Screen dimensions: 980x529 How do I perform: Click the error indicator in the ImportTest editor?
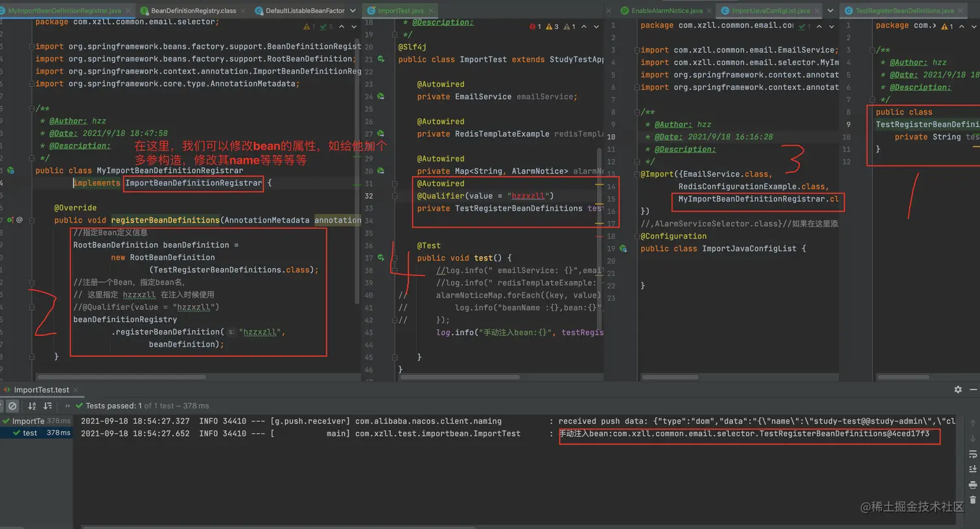click(535, 27)
